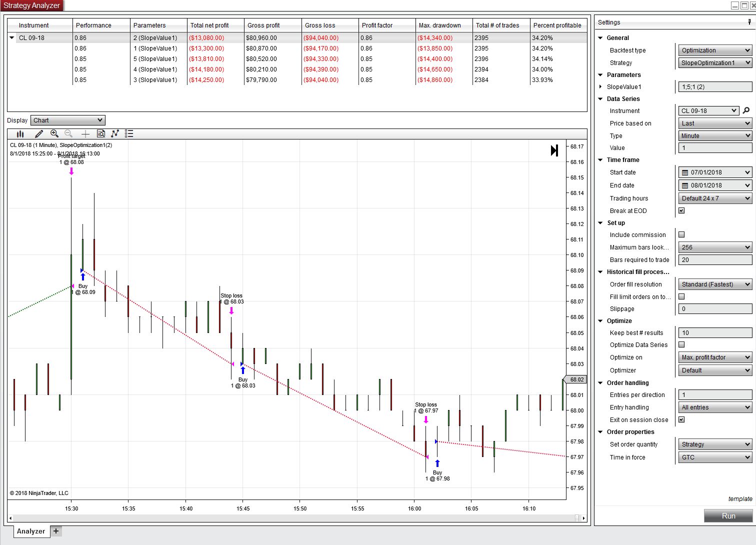Click the Keep best # results field
Screen dimensions: 756x545
[715, 333]
